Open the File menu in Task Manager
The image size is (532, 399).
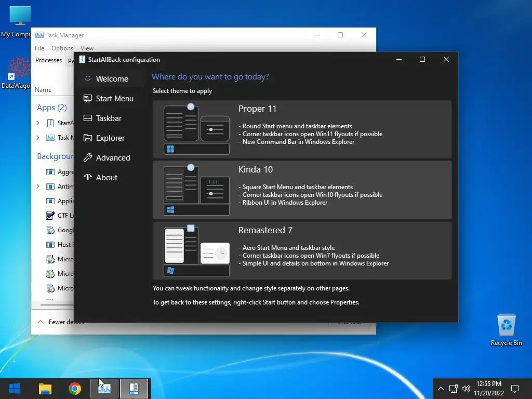click(x=39, y=48)
